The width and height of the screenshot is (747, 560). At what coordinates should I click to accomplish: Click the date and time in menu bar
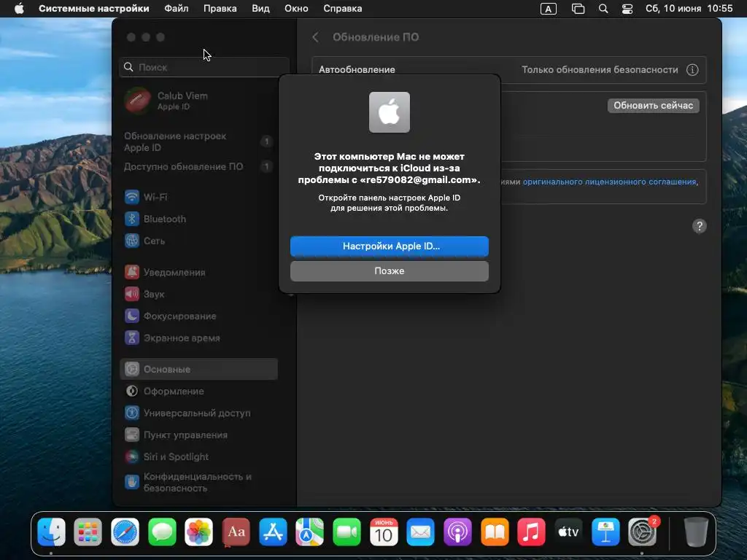pos(689,9)
